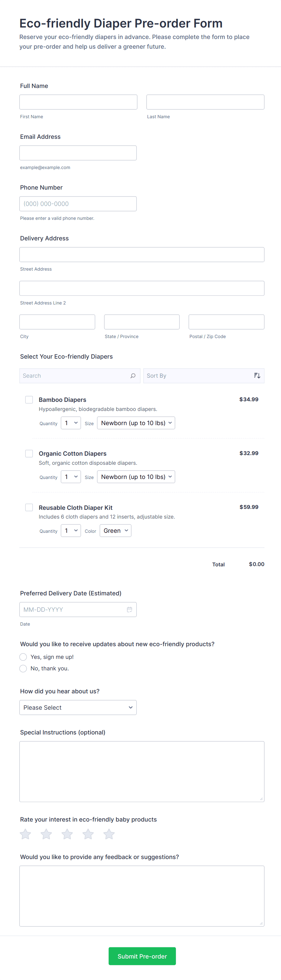Open Bamboo Diapers size dropdown
Viewport: 281px width, 980px height.
point(136,423)
